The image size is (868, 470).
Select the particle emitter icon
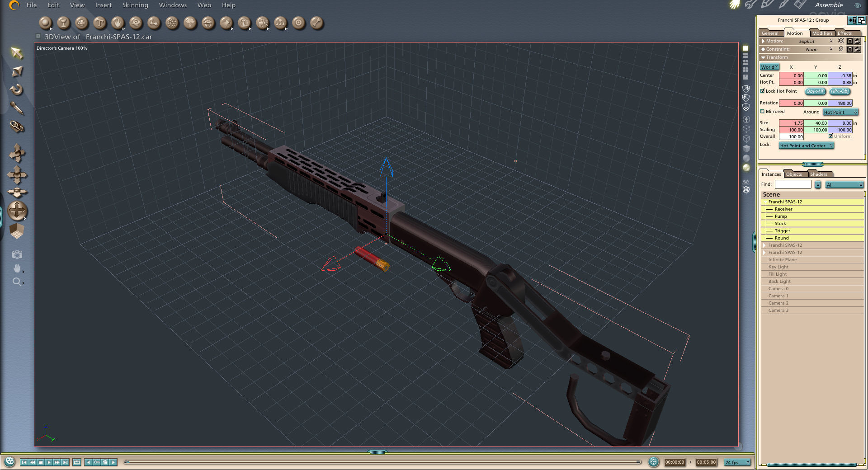tap(172, 23)
